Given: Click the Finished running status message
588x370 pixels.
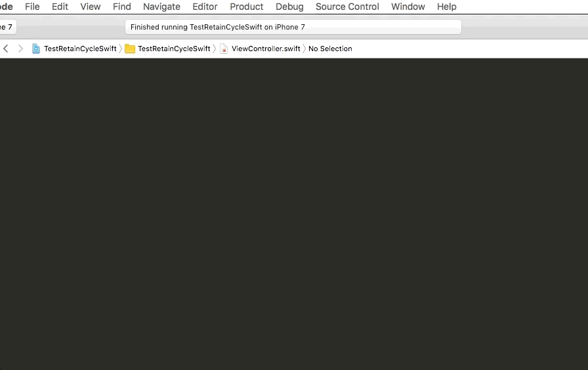Looking at the screenshot, I should (217, 27).
